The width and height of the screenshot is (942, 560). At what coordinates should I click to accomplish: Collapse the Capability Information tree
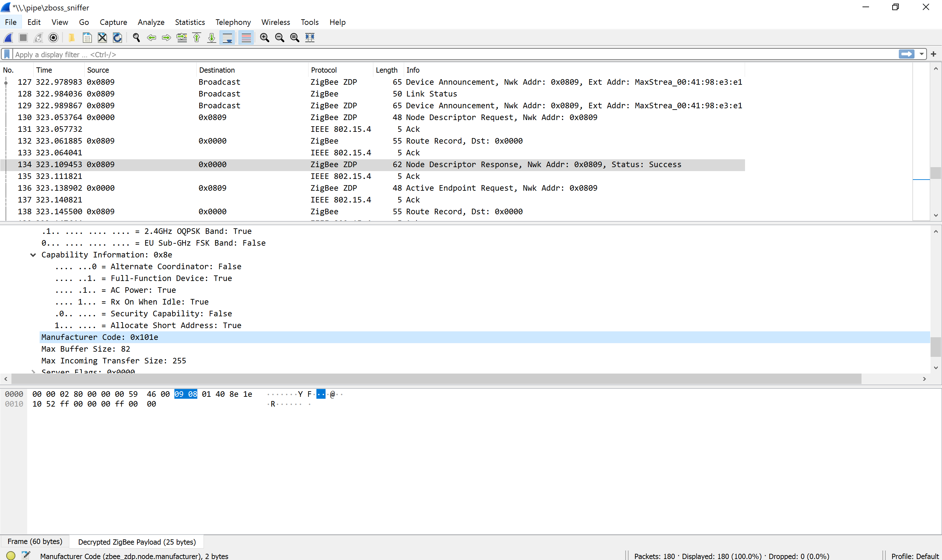pos(33,255)
